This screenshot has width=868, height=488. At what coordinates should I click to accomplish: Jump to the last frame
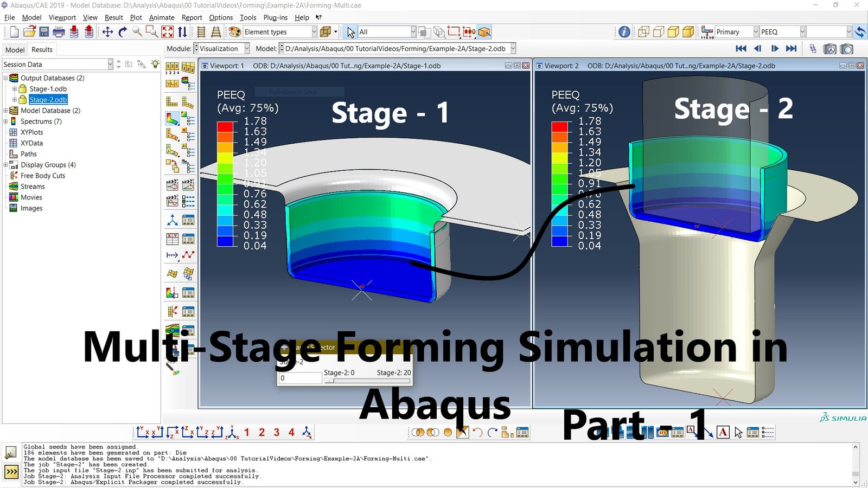792,49
